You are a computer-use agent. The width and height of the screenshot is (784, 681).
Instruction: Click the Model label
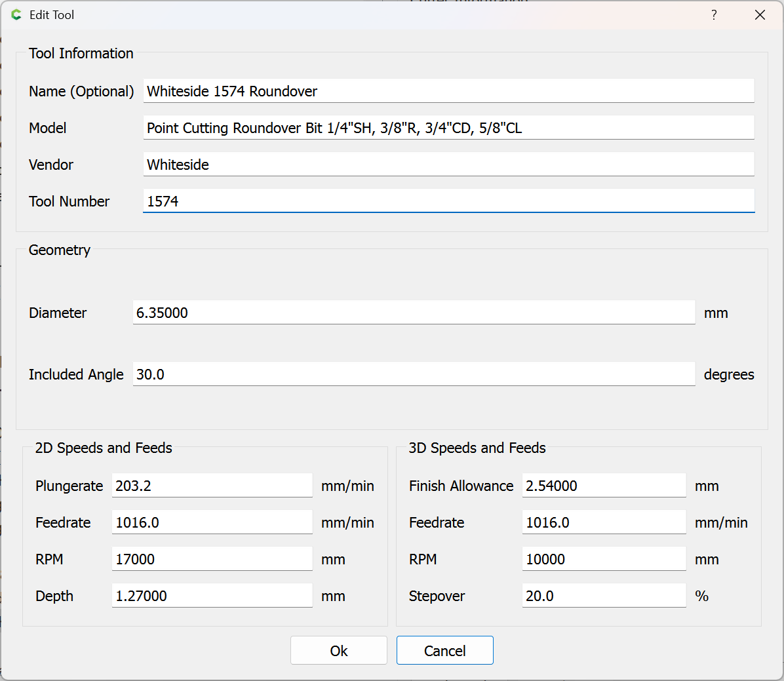coord(47,128)
